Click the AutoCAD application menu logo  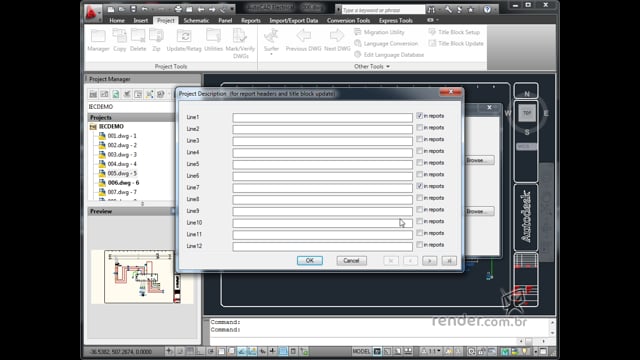[91, 13]
